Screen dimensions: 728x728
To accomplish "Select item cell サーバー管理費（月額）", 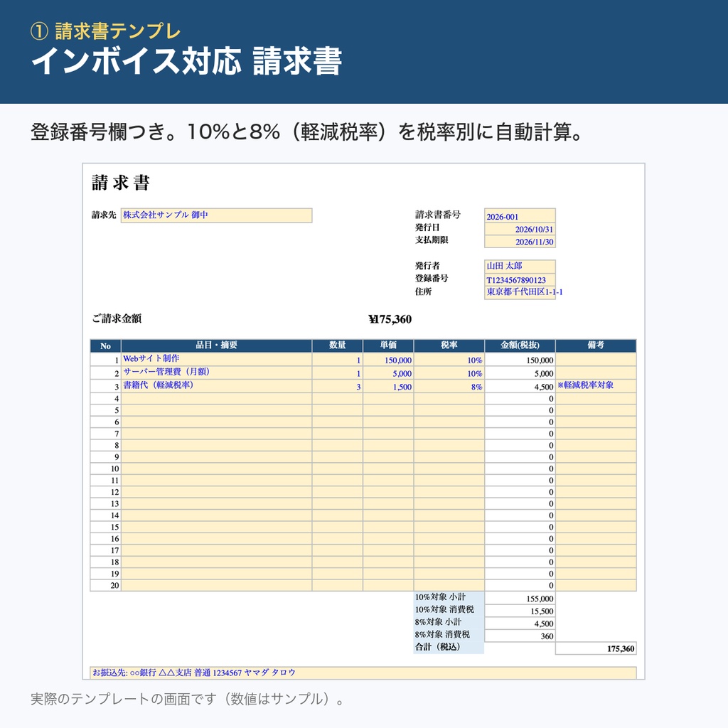I will click(x=216, y=373).
